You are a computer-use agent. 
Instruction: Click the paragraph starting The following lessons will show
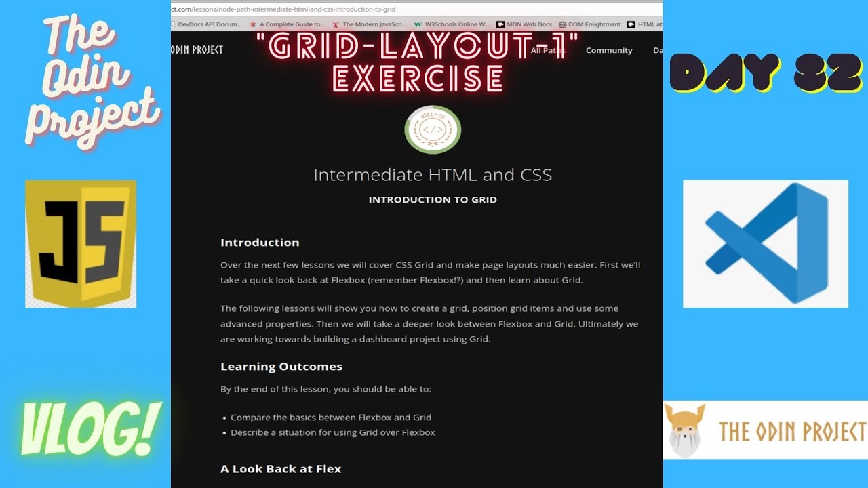[x=429, y=324]
